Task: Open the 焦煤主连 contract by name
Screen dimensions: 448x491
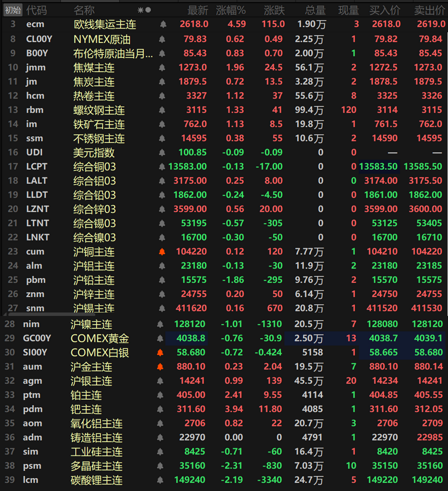Action: (x=94, y=68)
